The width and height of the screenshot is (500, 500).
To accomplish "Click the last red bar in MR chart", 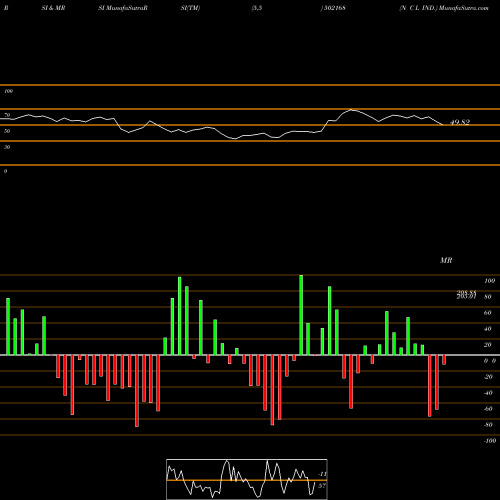I will point(444,360).
